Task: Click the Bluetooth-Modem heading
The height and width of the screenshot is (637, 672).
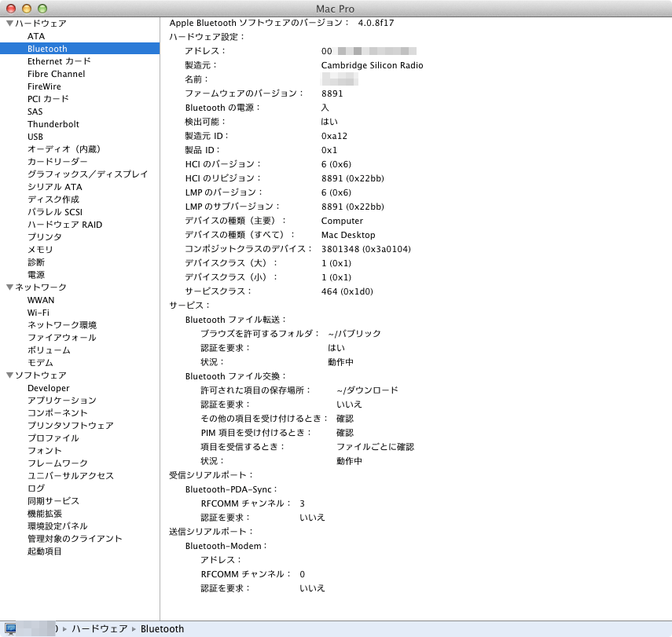Action: [226, 546]
